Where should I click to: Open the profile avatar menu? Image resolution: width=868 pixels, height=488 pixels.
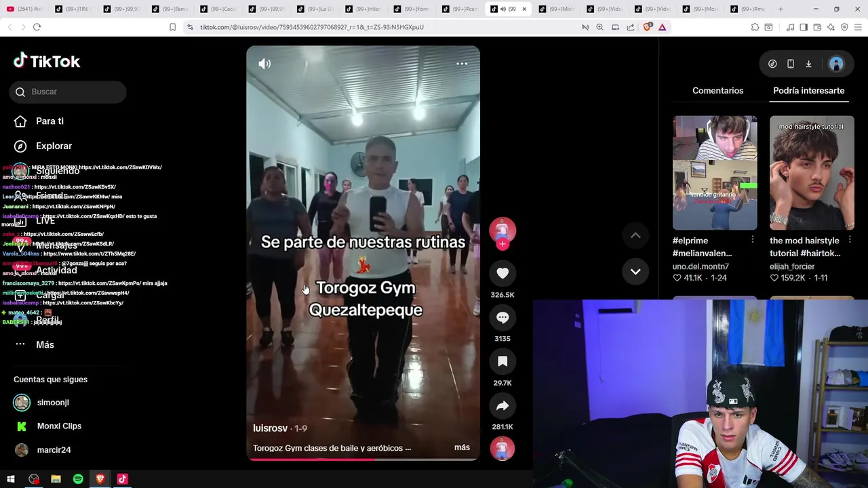coord(836,64)
